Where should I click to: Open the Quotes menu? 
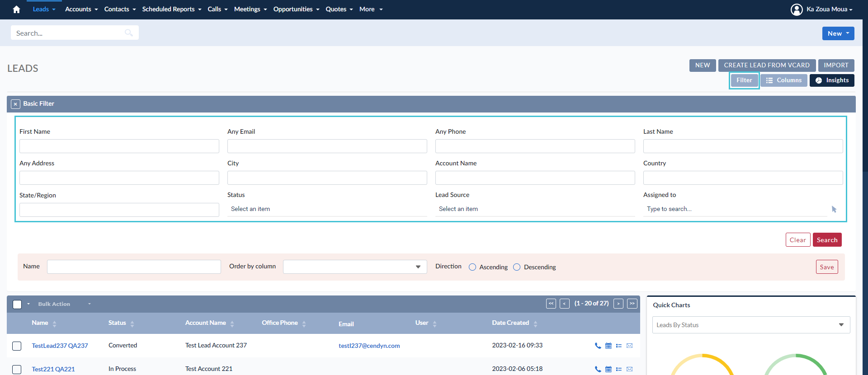point(339,9)
